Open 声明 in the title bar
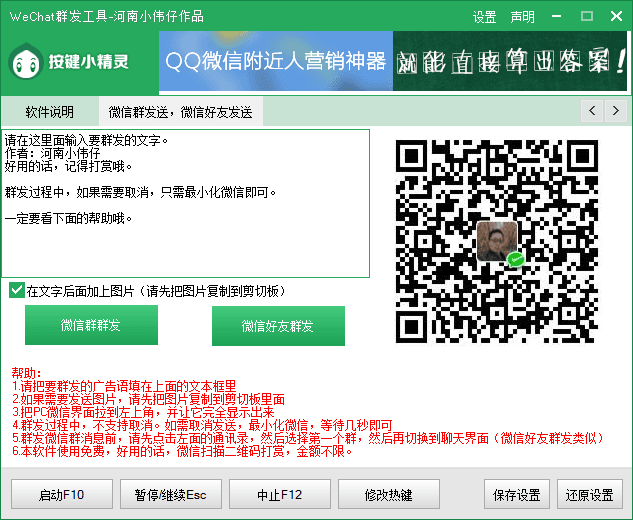This screenshot has width=633, height=520. 522,17
